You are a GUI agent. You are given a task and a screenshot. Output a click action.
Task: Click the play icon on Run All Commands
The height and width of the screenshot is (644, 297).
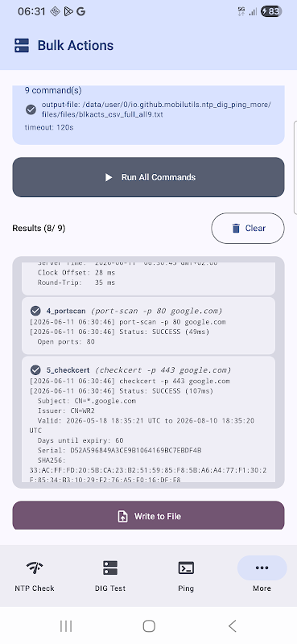click(109, 177)
